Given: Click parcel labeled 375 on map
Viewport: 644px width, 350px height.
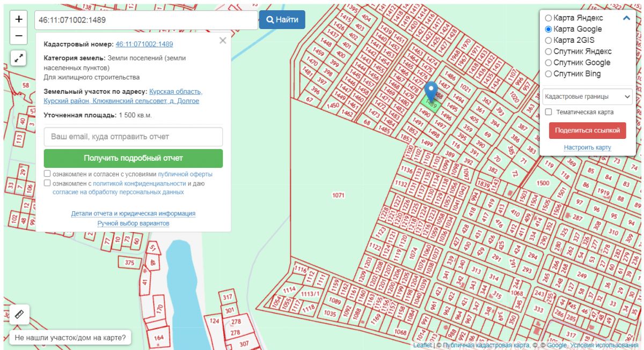Looking at the screenshot, I should click(129, 263).
